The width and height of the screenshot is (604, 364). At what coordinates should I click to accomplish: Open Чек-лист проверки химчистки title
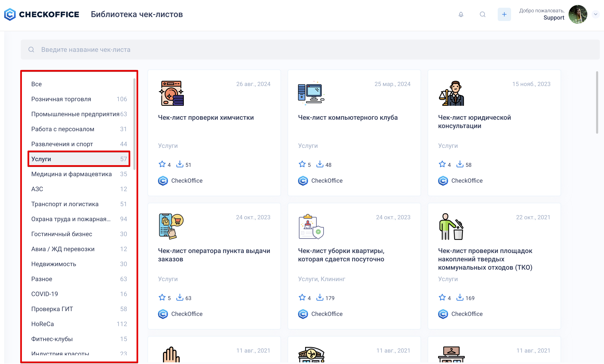click(x=206, y=118)
